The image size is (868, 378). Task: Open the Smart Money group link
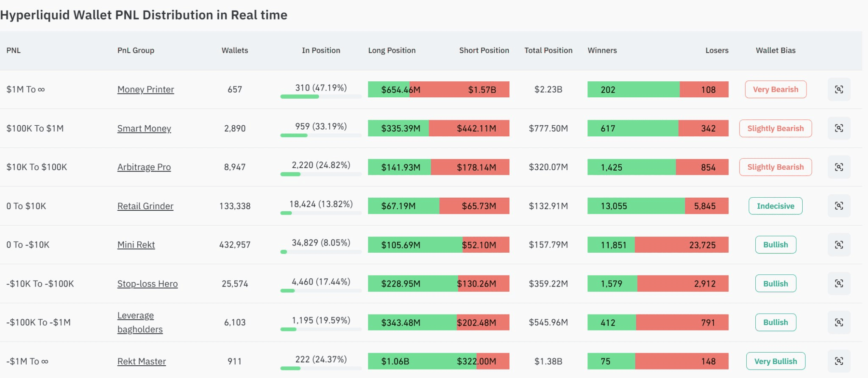(144, 128)
